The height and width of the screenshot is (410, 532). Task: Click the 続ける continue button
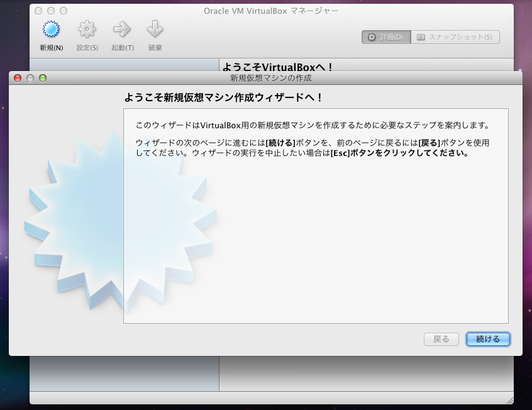pyautogui.click(x=488, y=339)
